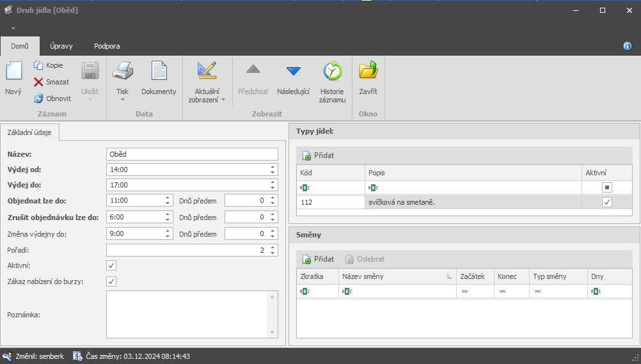This screenshot has height=364, width=641.
Task: Uncheck Aktivní for svíčková na smetaně
Action: coord(607,202)
